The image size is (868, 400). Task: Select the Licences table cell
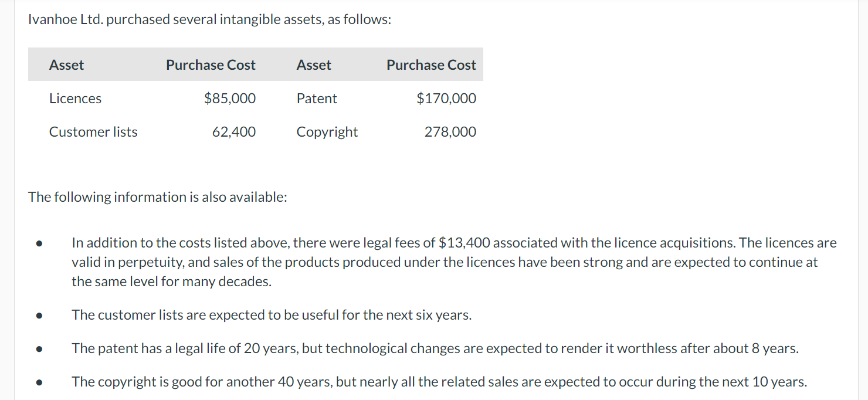coord(75,99)
